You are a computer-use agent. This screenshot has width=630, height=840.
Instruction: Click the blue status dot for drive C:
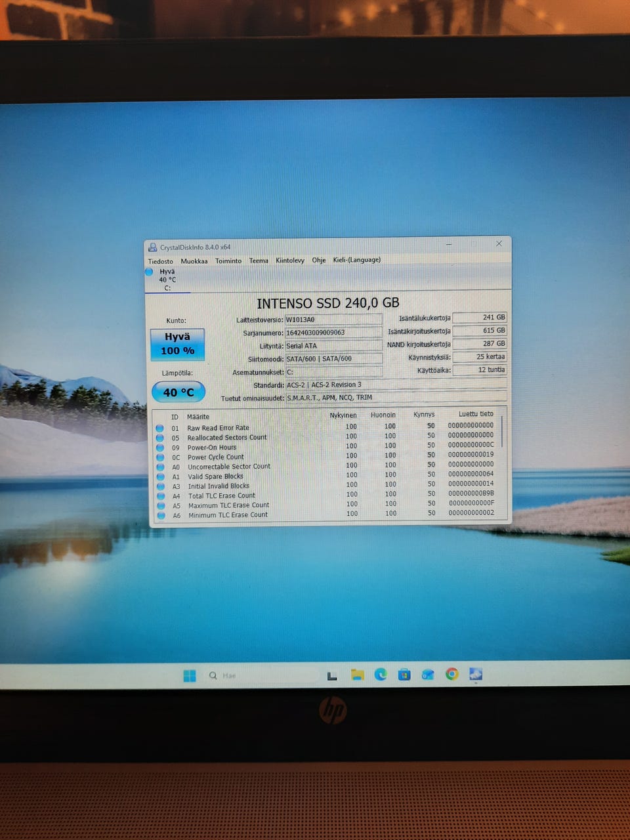coord(149,271)
